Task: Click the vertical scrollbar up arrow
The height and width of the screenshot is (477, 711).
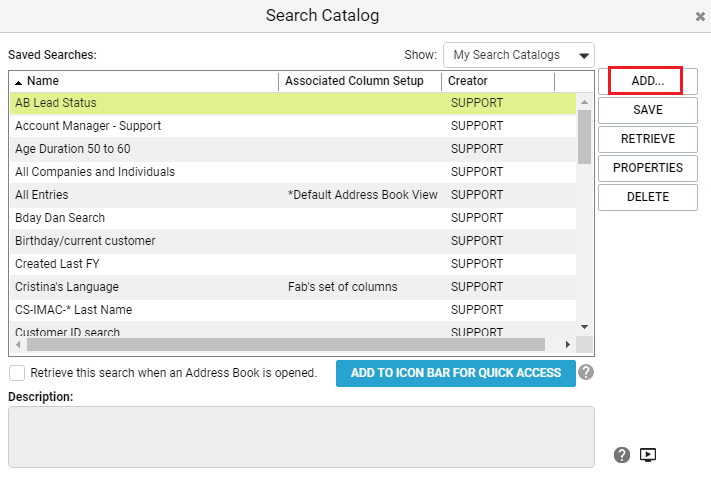Action: [x=584, y=102]
